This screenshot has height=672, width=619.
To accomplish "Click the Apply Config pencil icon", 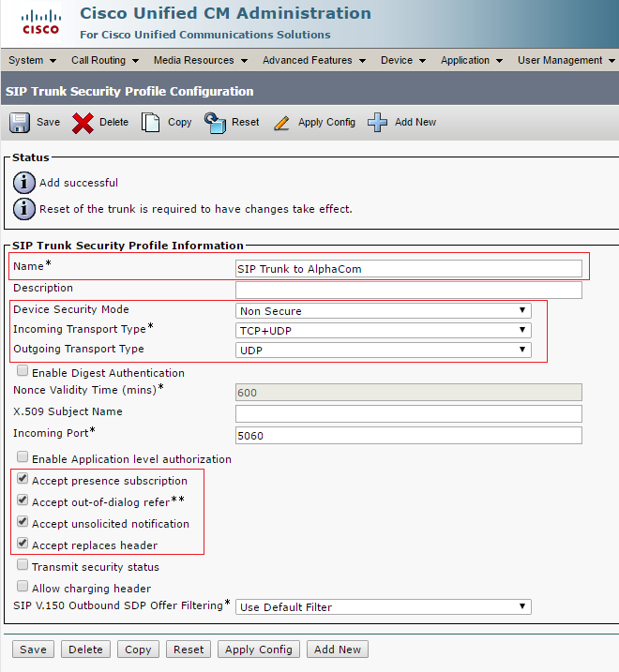I will 281,124.
